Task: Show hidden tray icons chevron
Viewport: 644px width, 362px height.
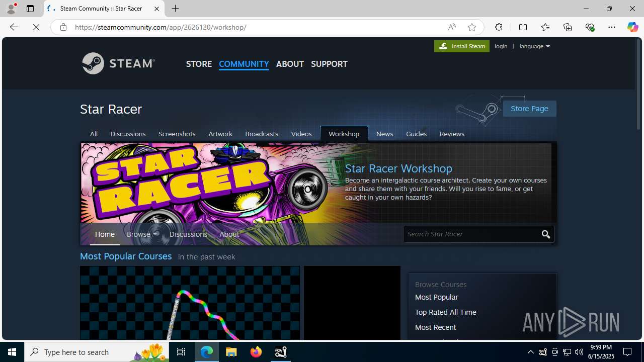Action: coord(531,352)
